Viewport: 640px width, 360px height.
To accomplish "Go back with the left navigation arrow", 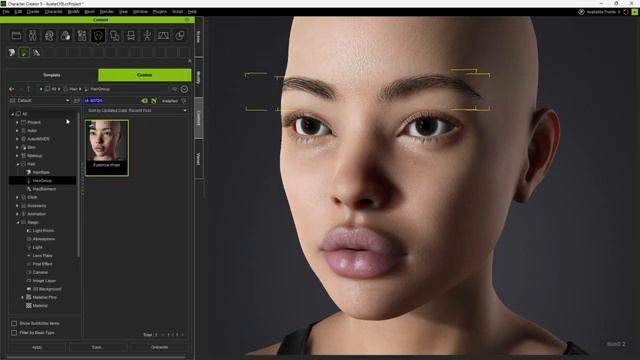I will point(11,89).
